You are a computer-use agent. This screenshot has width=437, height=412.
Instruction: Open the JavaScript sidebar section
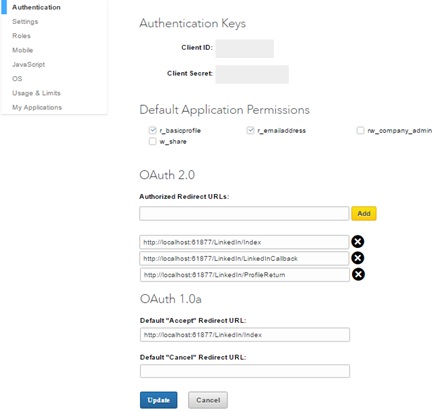[28, 64]
